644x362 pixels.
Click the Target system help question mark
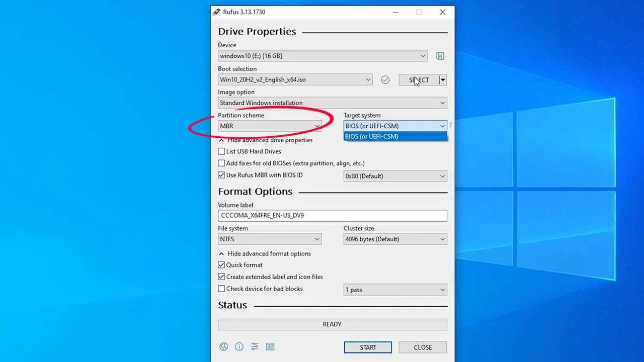[x=450, y=125]
